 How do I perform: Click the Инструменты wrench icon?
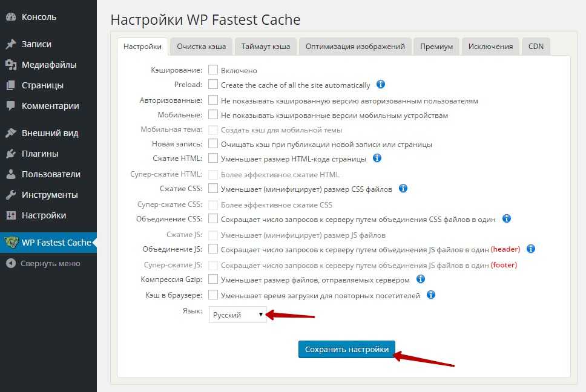12,195
